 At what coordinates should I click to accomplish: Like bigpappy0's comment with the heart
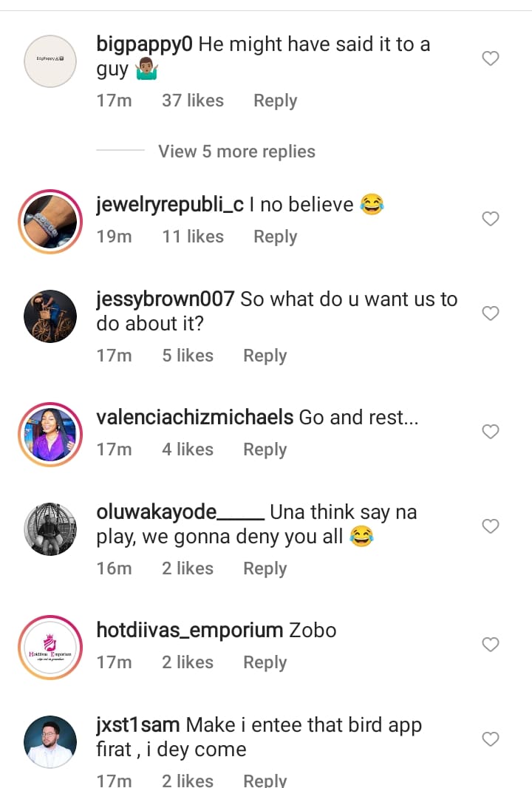click(491, 58)
